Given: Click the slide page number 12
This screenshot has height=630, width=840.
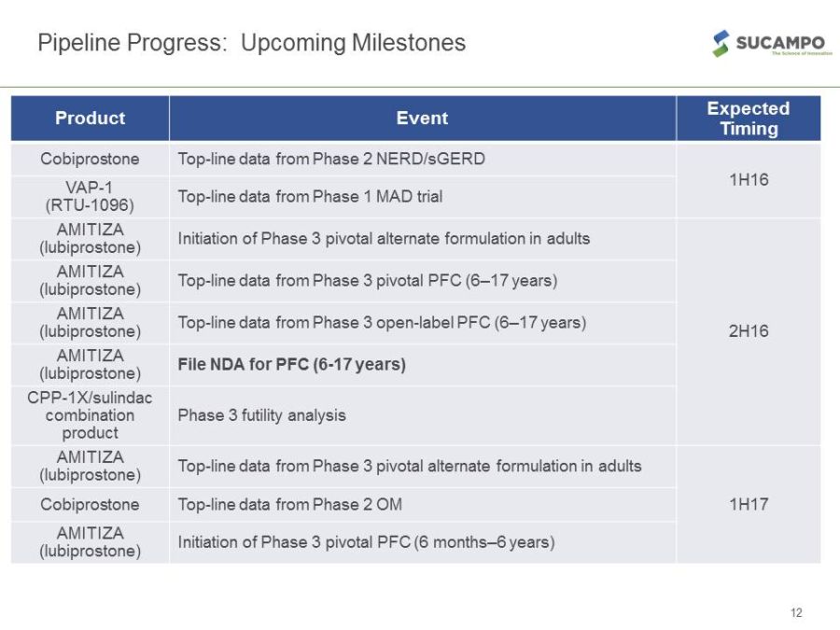Looking at the screenshot, I should pos(795,613).
